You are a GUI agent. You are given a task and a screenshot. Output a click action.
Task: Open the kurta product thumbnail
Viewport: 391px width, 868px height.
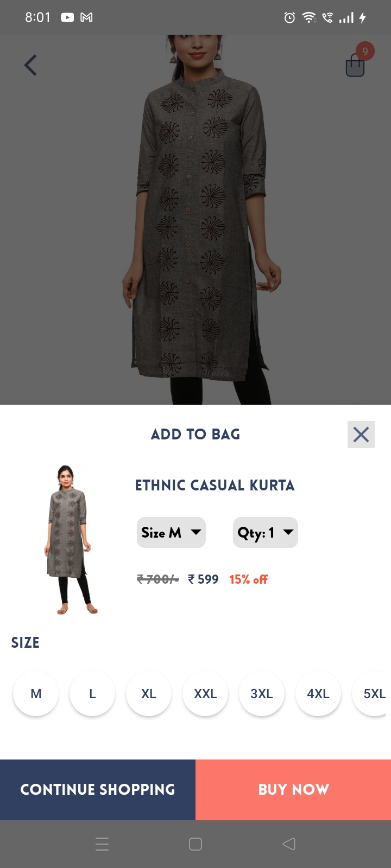(71, 539)
